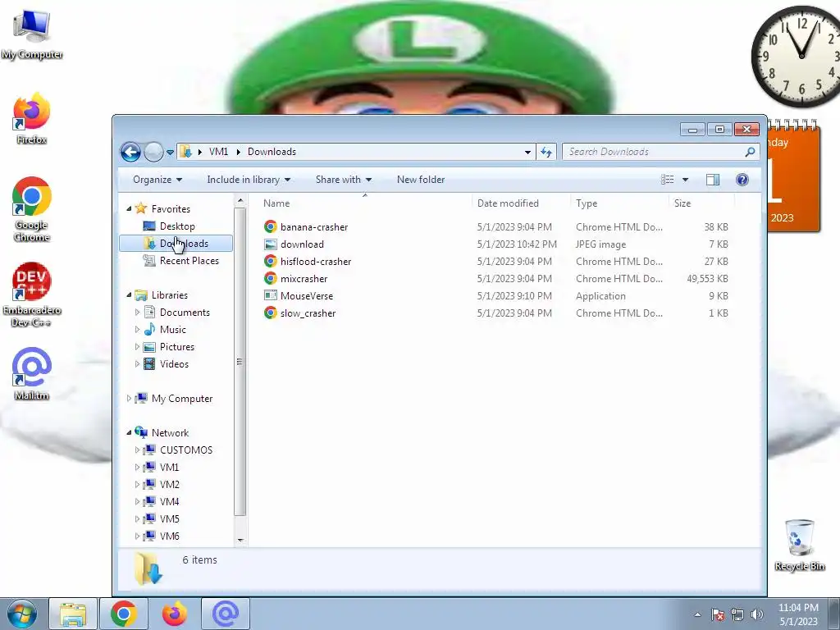The width and height of the screenshot is (840, 630).
Task: Click VM1 in the address breadcrumb
Action: point(218,152)
